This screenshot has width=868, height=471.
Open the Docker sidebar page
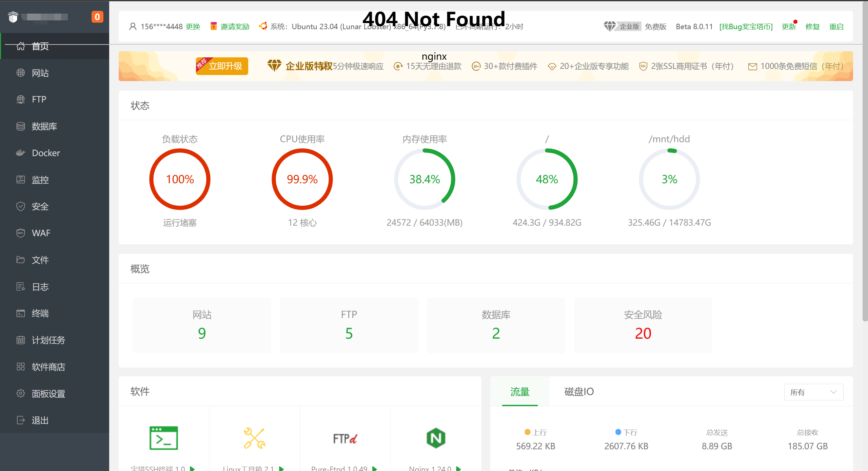click(x=55, y=153)
